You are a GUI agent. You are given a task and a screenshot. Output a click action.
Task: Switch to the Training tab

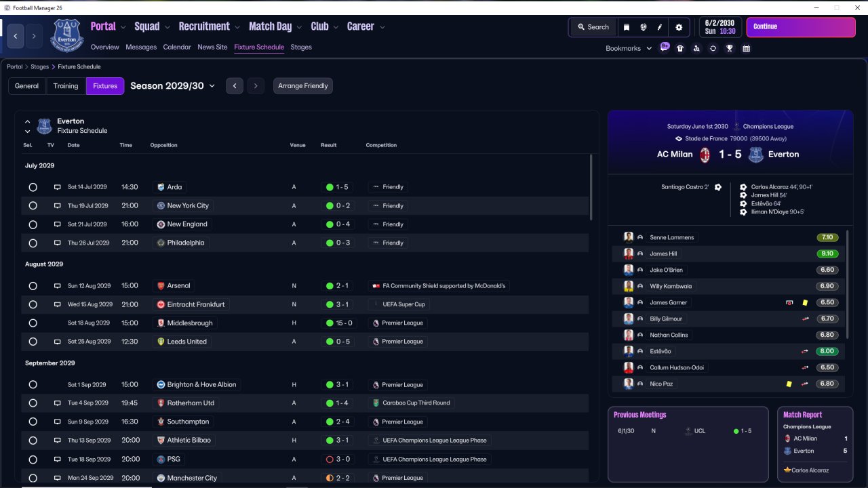(66, 86)
